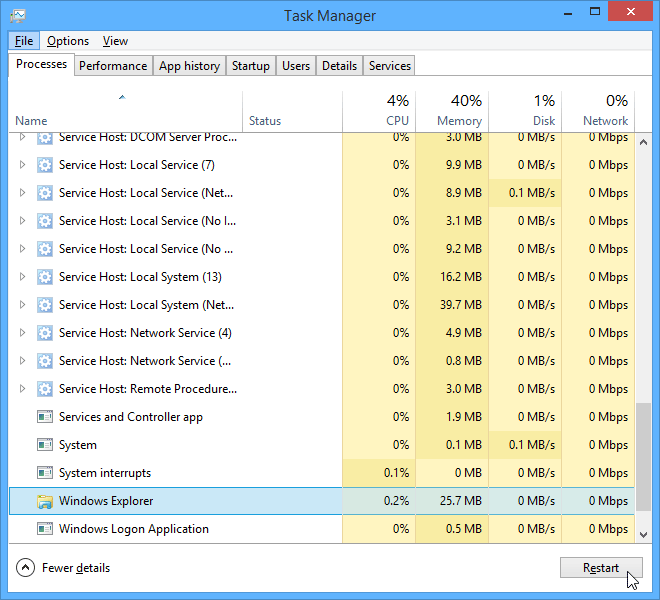The width and height of the screenshot is (660, 600).
Task: Click 0.1 MB/s disk value in System row
Action: [x=532, y=445]
